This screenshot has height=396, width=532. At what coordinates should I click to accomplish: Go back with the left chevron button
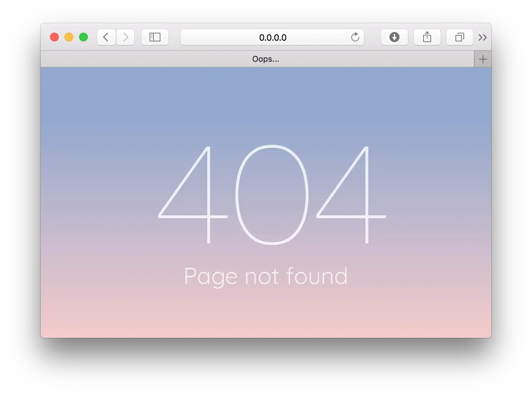[x=106, y=37]
